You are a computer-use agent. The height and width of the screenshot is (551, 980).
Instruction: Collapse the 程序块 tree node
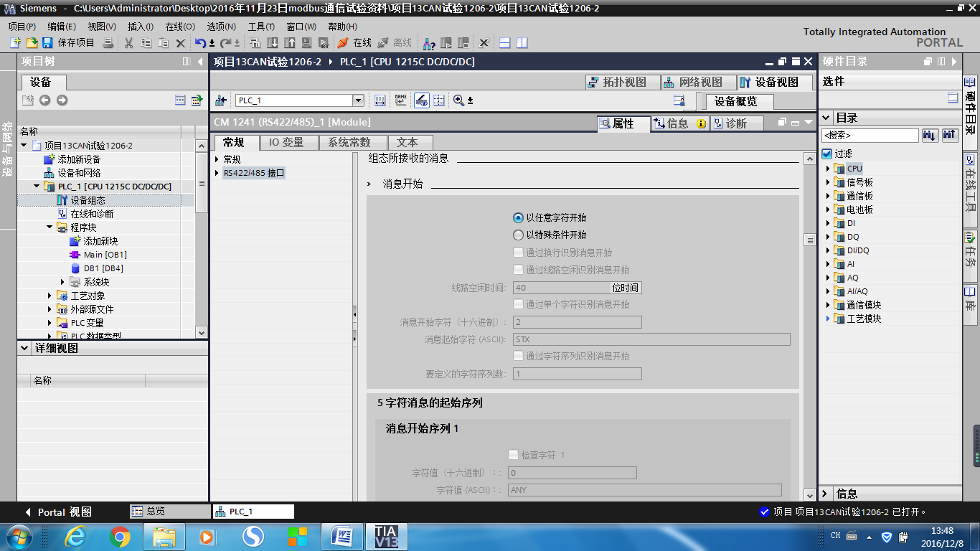coord(50,227)
